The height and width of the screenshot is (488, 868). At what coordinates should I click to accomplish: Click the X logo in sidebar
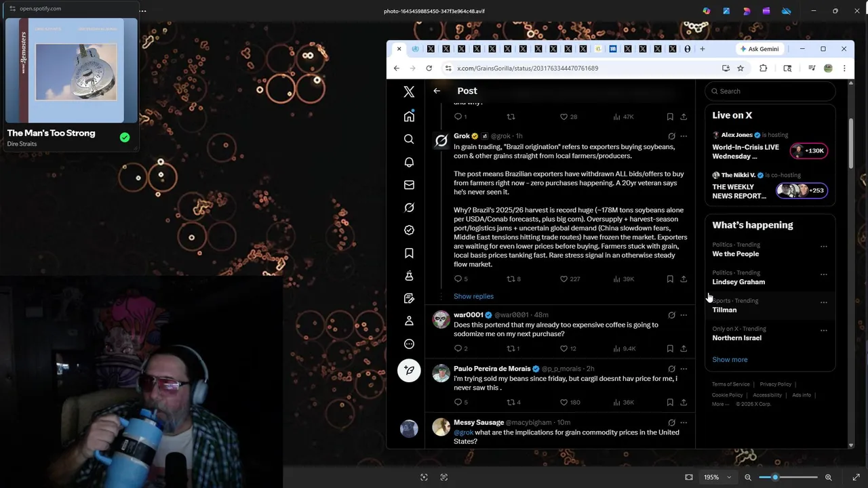pos(409,91)
